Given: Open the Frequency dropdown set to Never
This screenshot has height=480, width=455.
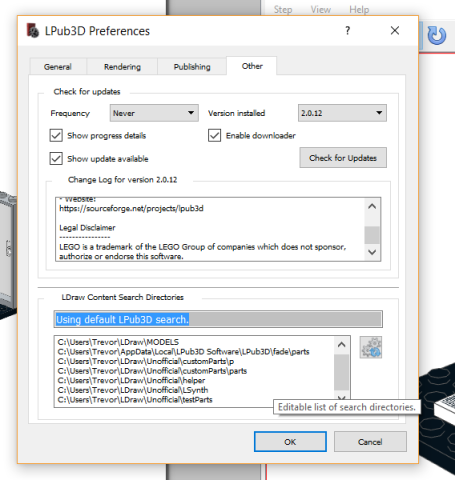Looking at the screenshot, I should [x=154, y=113].
